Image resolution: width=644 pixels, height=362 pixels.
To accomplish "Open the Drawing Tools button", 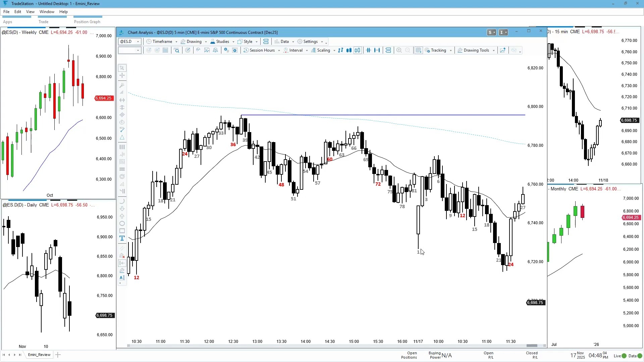I will pos(476,50).
